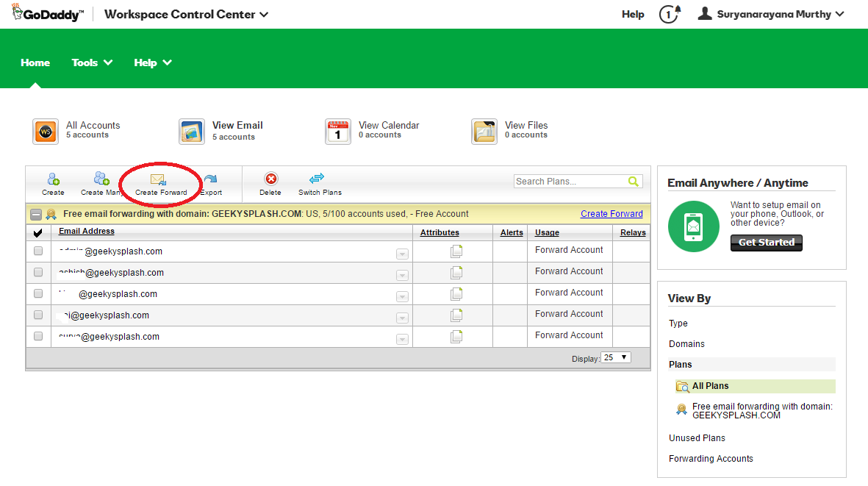Click the Export toolbar icon
The image size is (868, 486).
(209, 183)
